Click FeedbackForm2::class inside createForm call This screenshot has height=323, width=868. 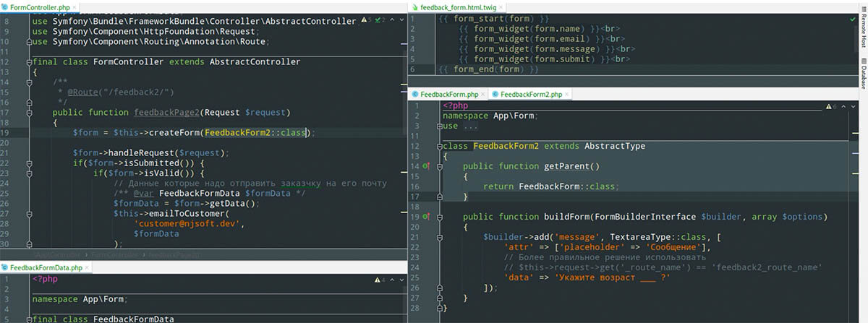click(x=257, y=133)
